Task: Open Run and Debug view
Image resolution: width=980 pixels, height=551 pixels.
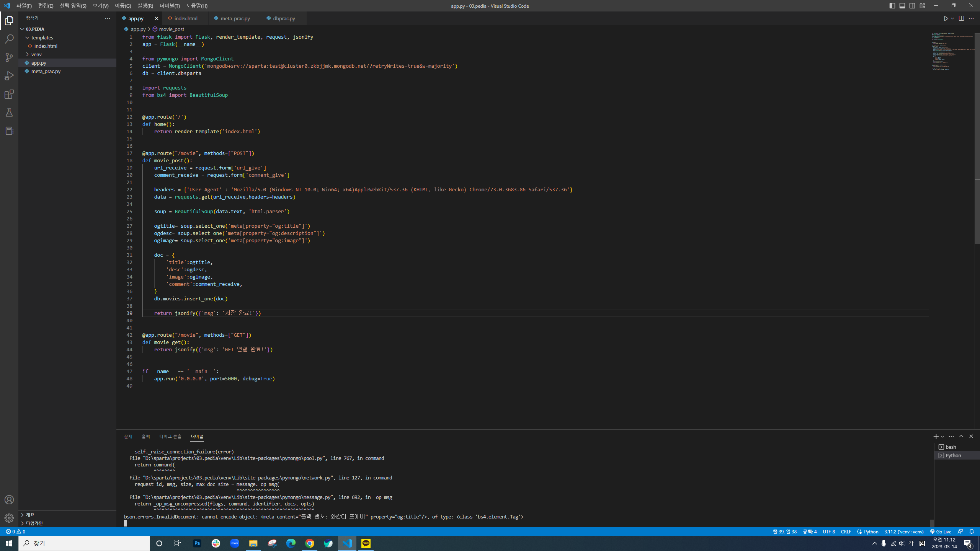Action: pyautogui.click(x=9, y=76)
